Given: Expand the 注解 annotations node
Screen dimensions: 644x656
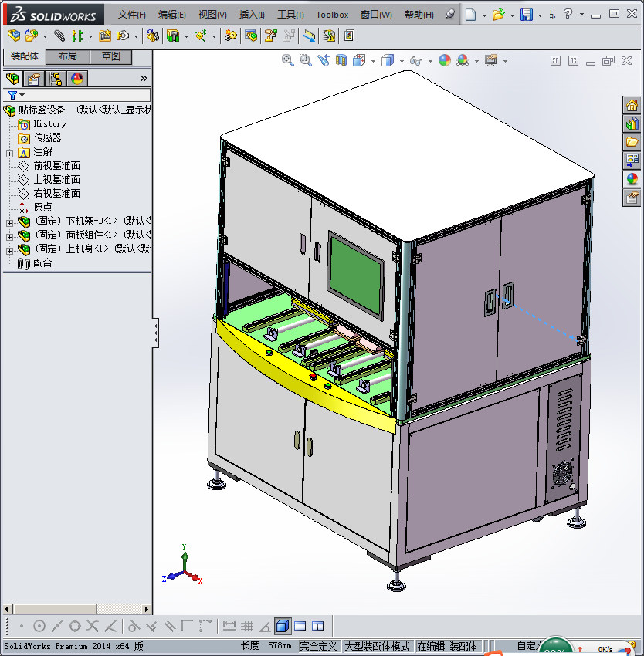Looking at the screenshot, I should tap(9, 154).
